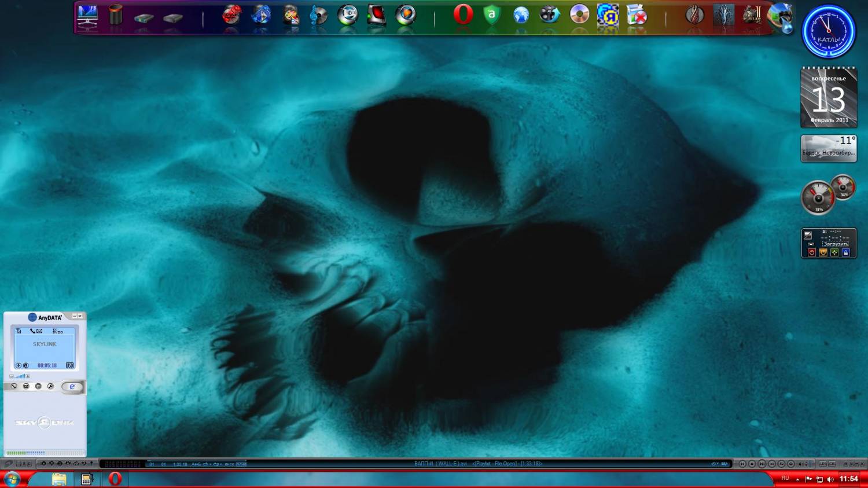868x488 pixels.
Task: Open the recycle bin in the dock
Action: click(116, 15)
